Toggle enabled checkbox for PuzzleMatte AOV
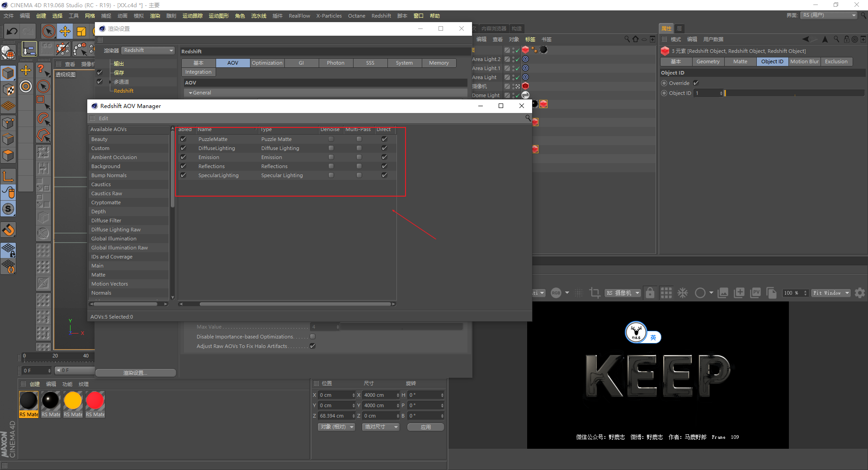This screenshot has width=868, height=470. 183,139
